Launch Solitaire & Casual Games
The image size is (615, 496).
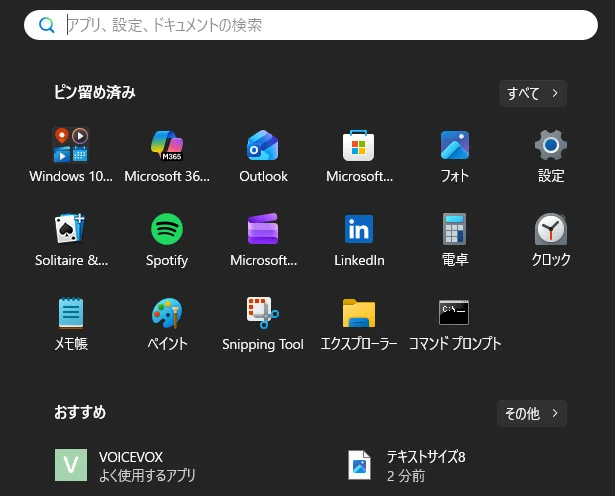pos(70,229)
